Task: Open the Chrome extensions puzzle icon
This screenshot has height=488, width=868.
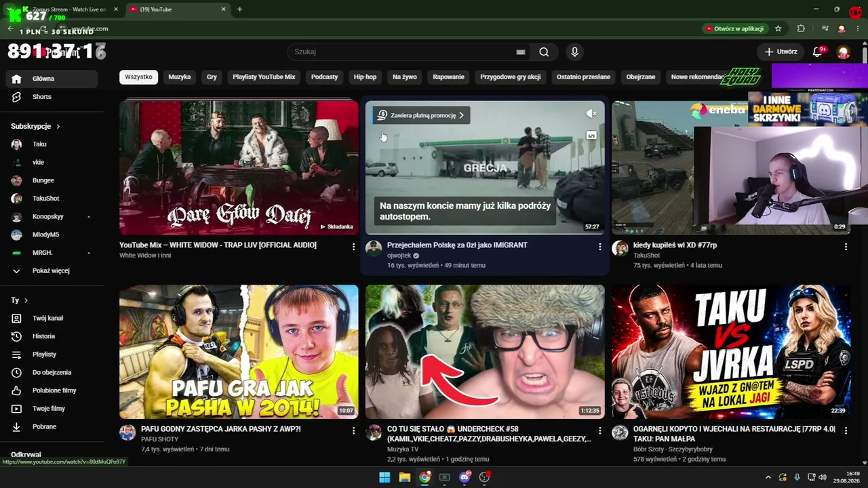Action: pyautogui.click(x=801, y=28)
